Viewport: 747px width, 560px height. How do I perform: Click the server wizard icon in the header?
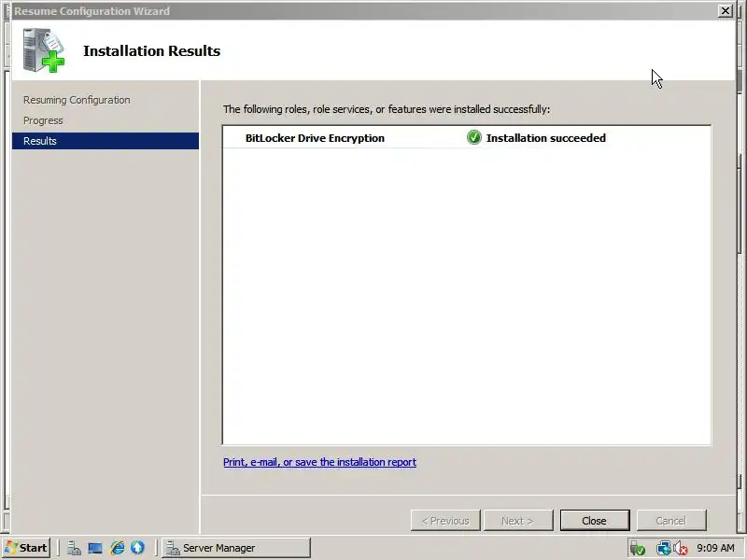[43, 50]
